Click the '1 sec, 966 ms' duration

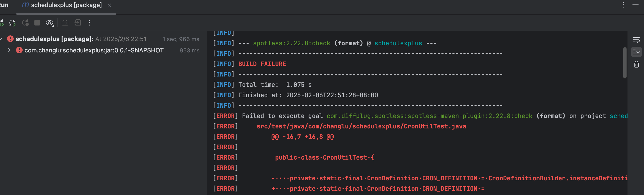coord(181,39)
